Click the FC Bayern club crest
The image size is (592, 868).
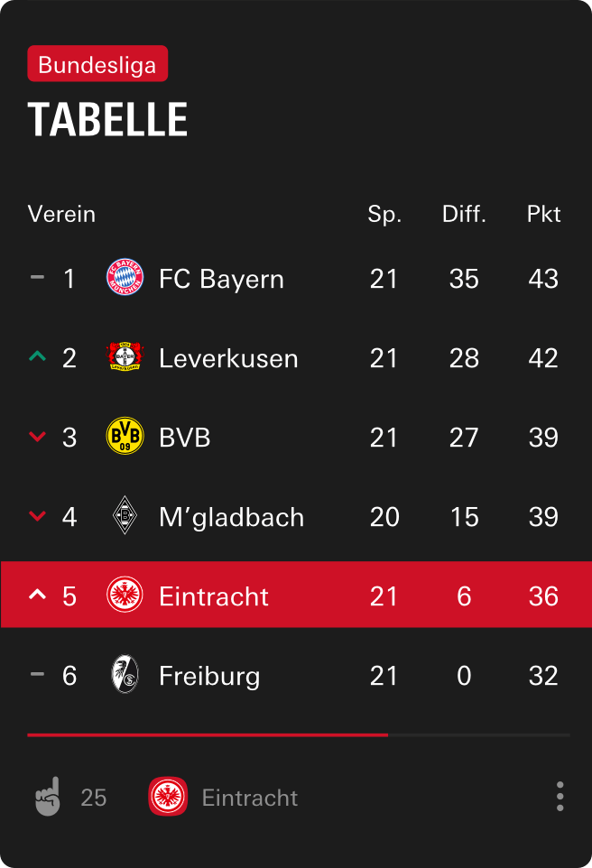(125, 279)
